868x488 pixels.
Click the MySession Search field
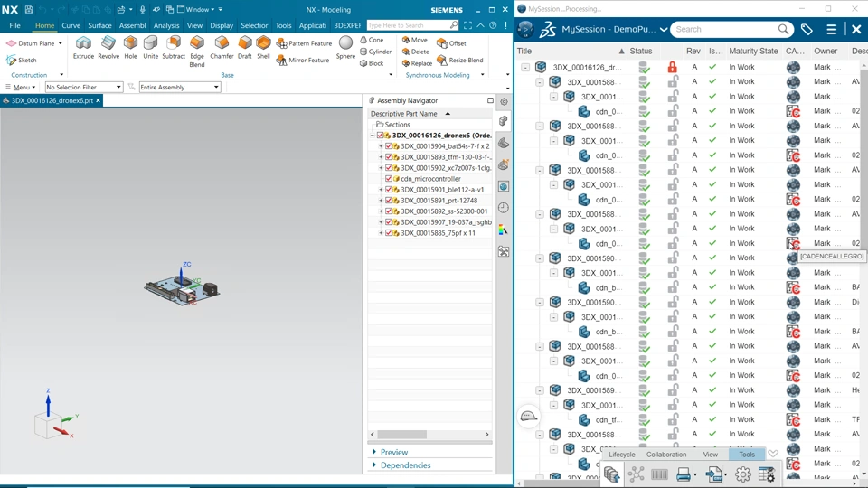click(x=731, y=29)
